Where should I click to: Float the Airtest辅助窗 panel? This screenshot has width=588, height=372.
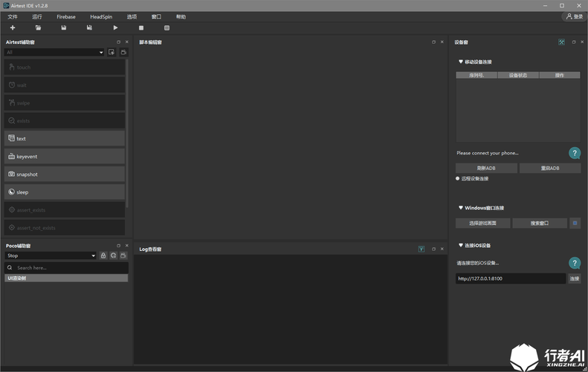point(118,42)
